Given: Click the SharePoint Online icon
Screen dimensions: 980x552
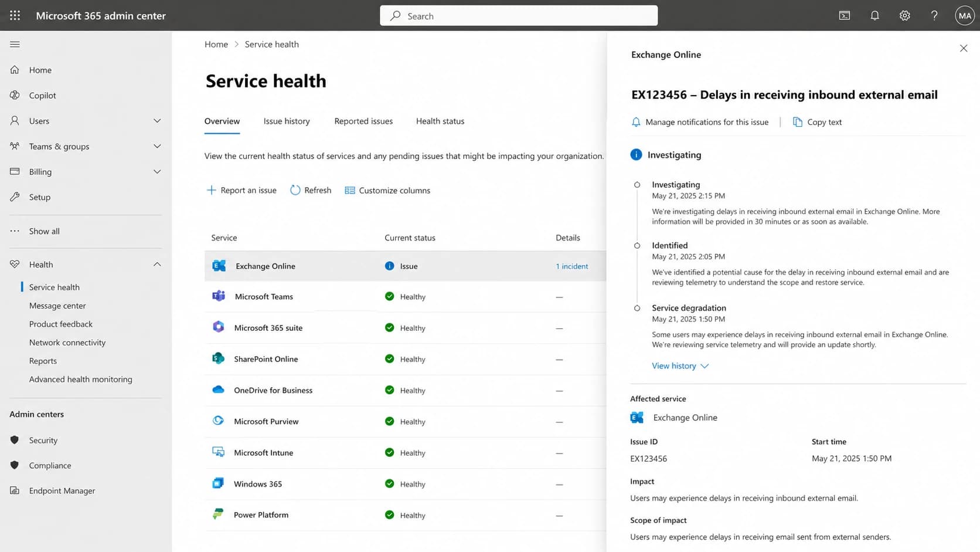Looking at the screenshot, I should pos(219,358).
